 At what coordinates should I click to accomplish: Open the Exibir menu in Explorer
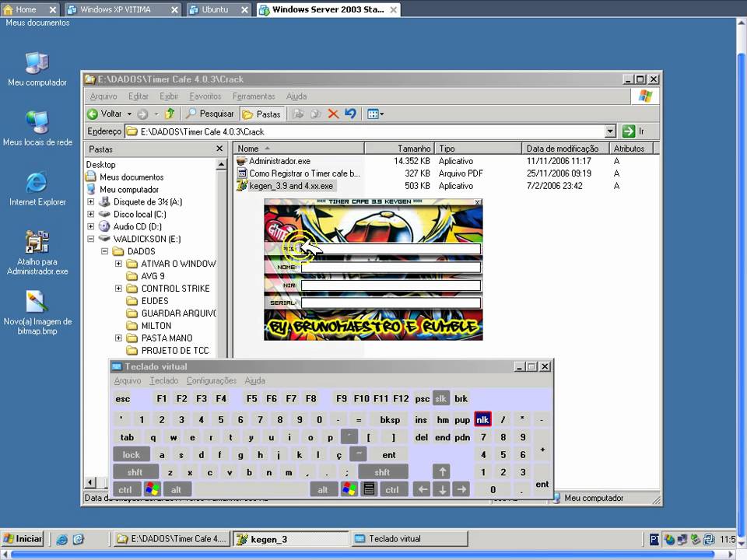(x=169, y=96)
